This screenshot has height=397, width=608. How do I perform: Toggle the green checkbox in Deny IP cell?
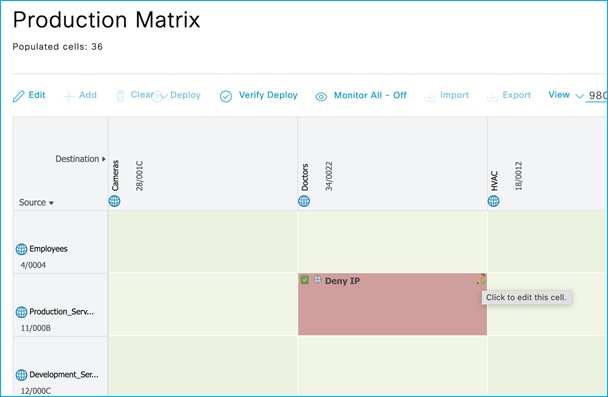305,279
